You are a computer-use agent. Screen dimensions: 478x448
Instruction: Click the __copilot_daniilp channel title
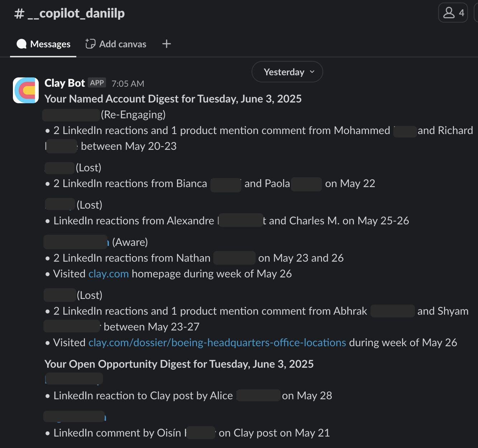[70, 13]
